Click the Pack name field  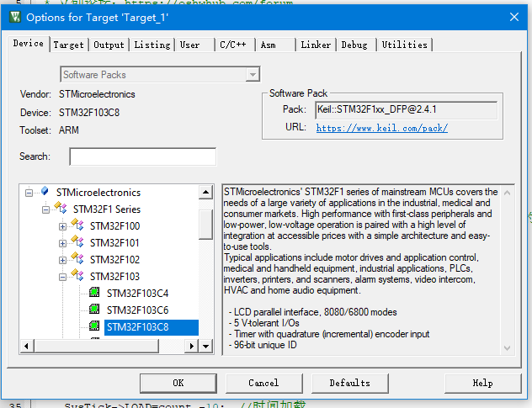(x=406, y=110)
